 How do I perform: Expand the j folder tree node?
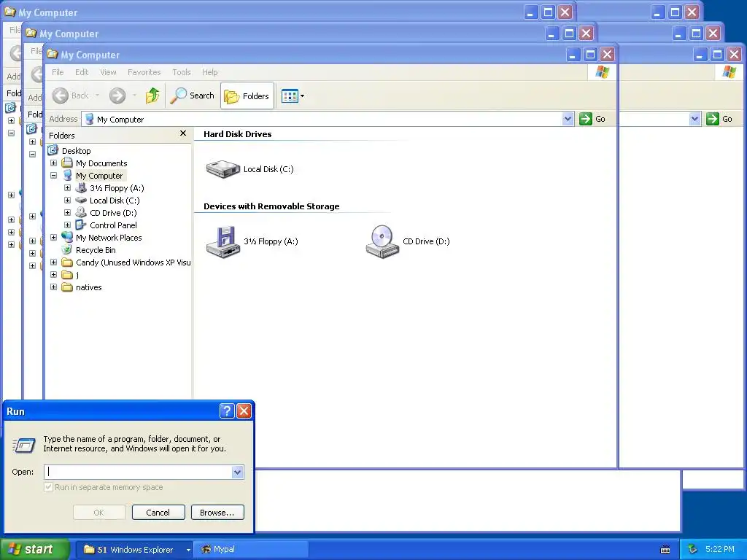pos(53,274)
